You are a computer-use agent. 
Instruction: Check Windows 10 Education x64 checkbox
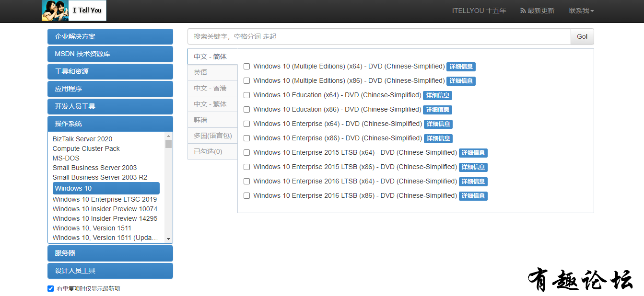pyautogui.click(x=246, y=95)
